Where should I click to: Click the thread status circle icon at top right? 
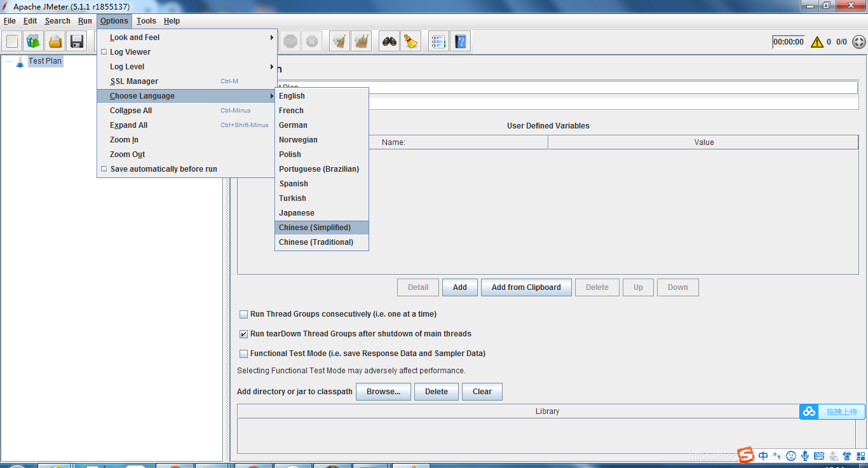(x=858, y=42)
